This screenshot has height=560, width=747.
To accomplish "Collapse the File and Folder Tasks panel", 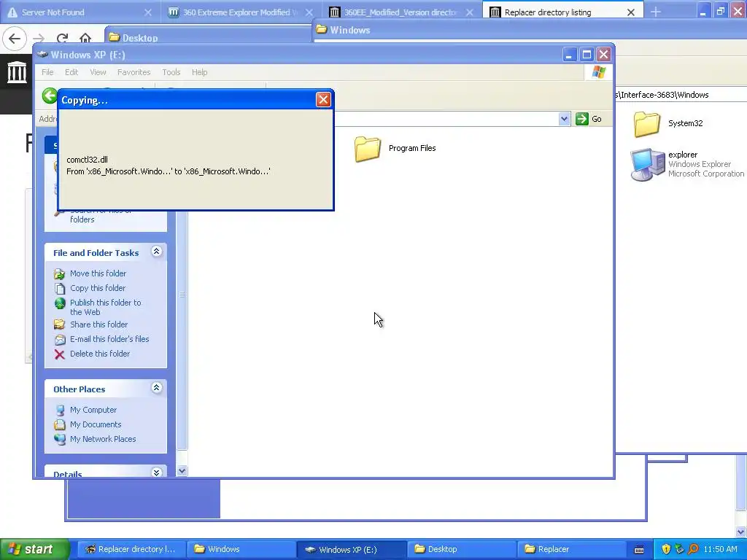I will (156, 252).
